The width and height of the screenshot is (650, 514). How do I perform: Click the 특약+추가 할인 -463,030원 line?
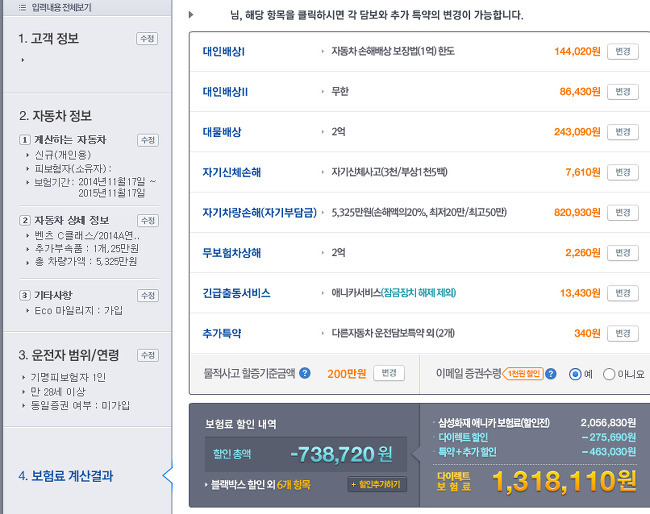tap(537, 452)
